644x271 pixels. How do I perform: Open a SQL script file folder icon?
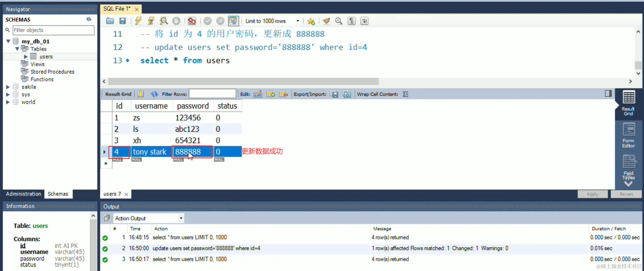(x=110, y=21)
